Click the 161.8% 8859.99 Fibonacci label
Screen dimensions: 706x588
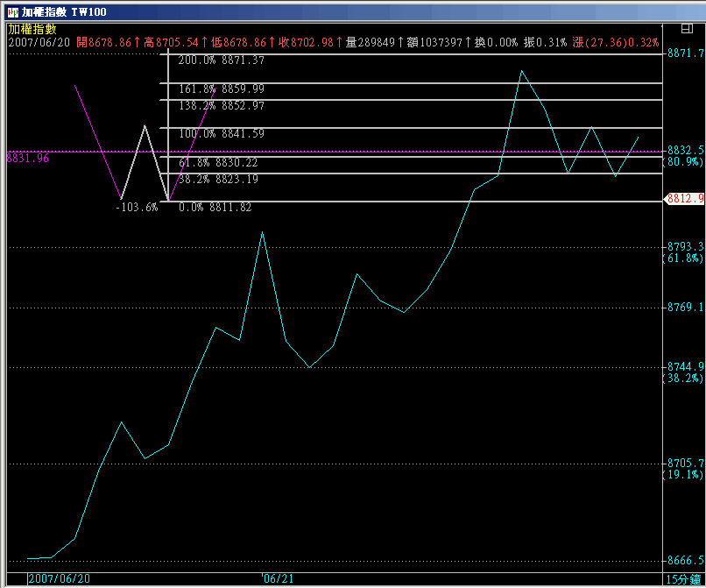point(221,89)
